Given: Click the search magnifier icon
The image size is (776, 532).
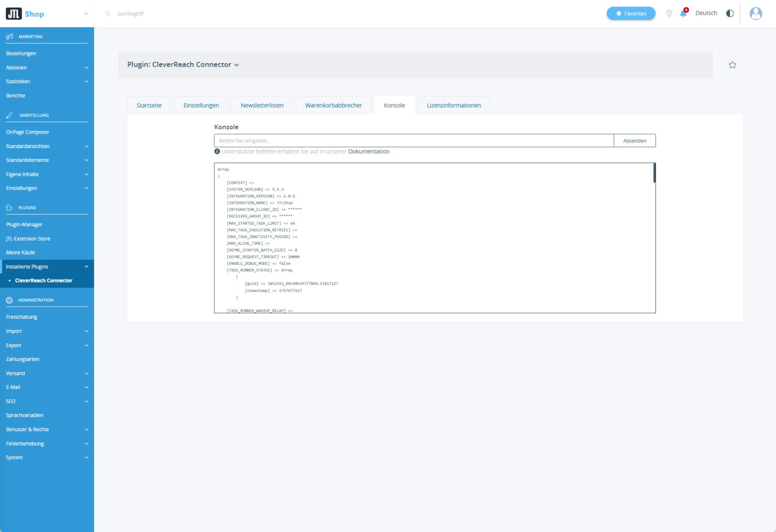Looking at the screenshot, I should pyautogui.click(x=108, y=14).
